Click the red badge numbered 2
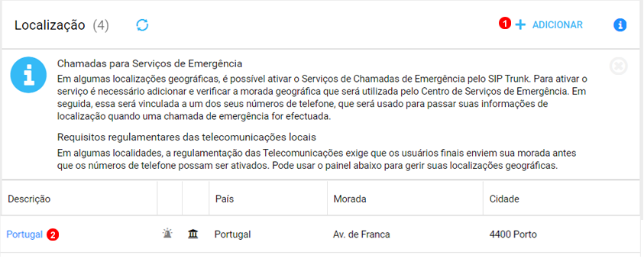 [x=53, y=235]
